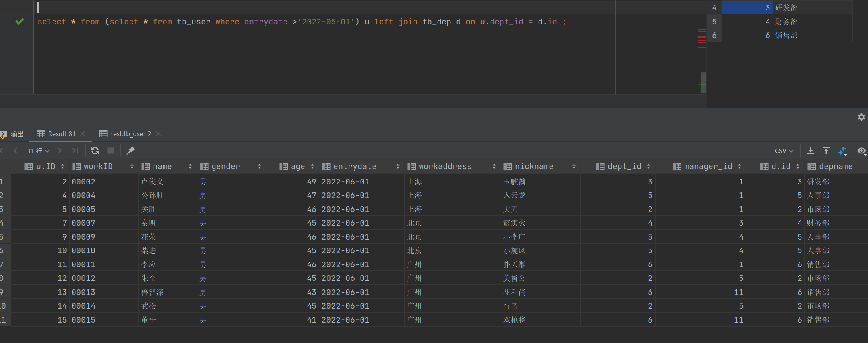Click the u.ID column header
The image size is (868, 343).
tap(40, 166)
